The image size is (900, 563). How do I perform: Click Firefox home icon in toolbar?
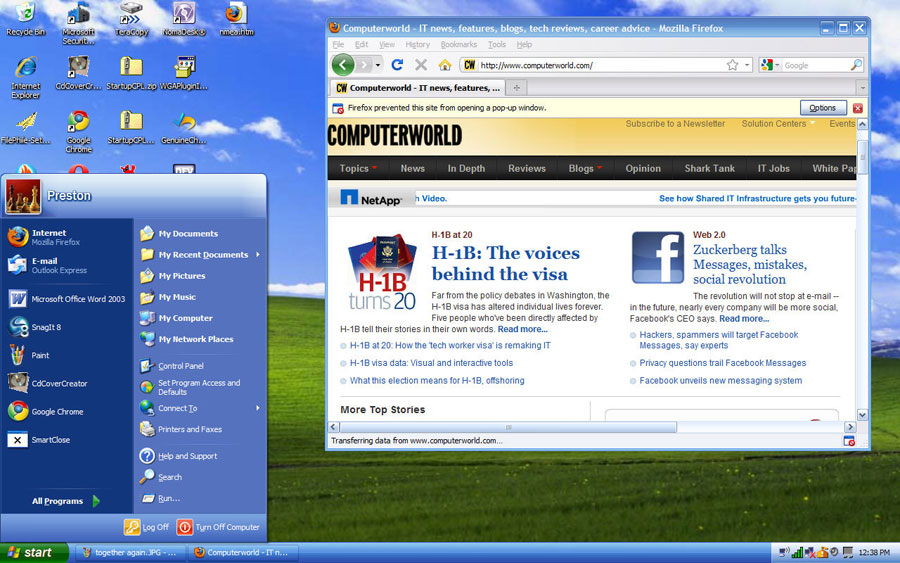click(444, 65)
